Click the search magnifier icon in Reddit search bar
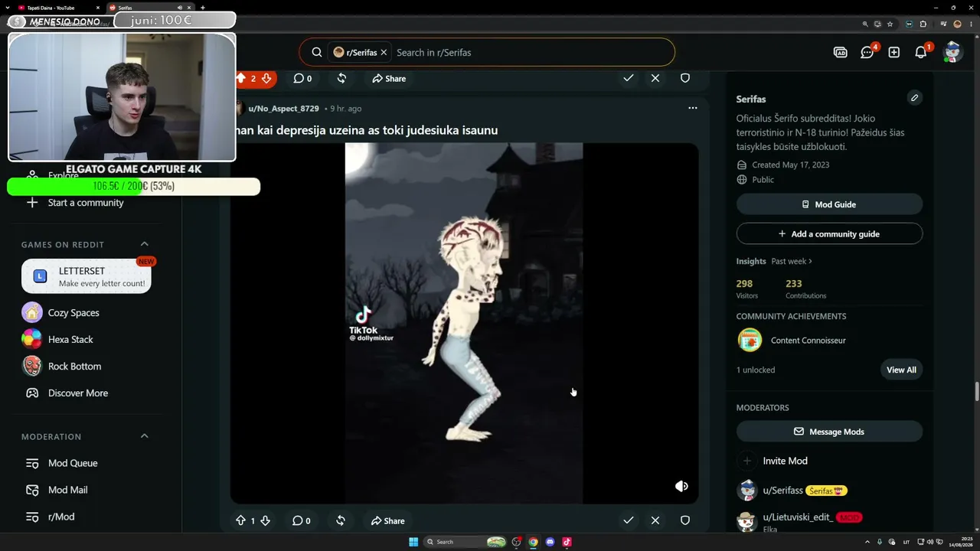The height and width of the screenshot is (551, 980). click(x=316, y=52)
